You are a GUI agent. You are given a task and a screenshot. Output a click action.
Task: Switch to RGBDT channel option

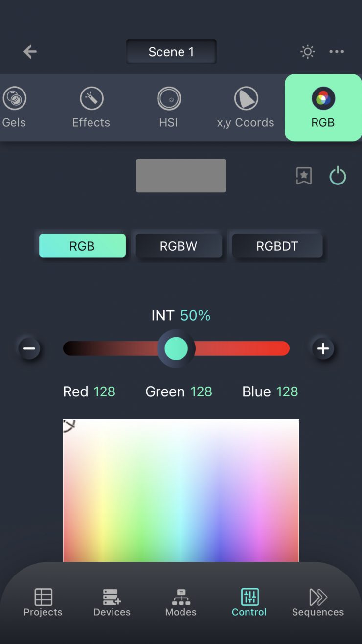[277, 246]
